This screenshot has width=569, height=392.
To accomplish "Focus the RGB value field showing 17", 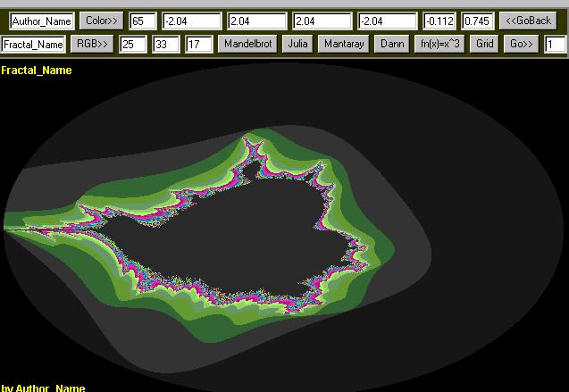I will tap(197, 43).
